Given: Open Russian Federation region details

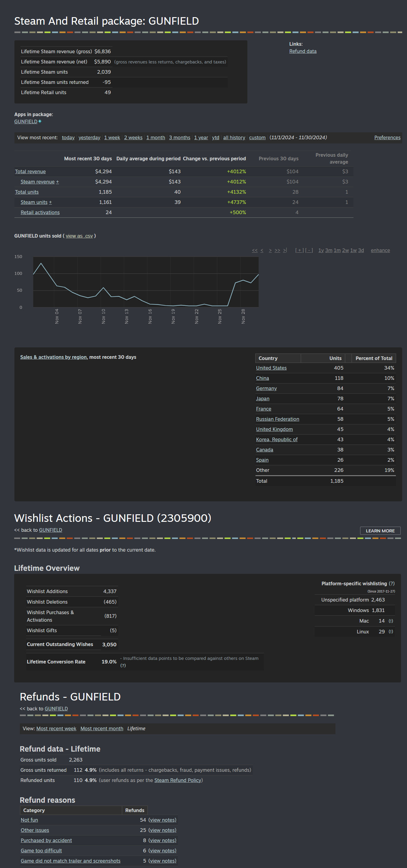Looking at the screenshot, I should (x=277, y=419).
